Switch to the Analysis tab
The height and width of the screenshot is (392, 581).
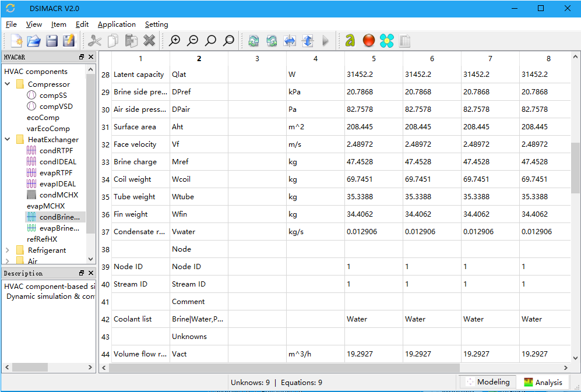[544, 382]
